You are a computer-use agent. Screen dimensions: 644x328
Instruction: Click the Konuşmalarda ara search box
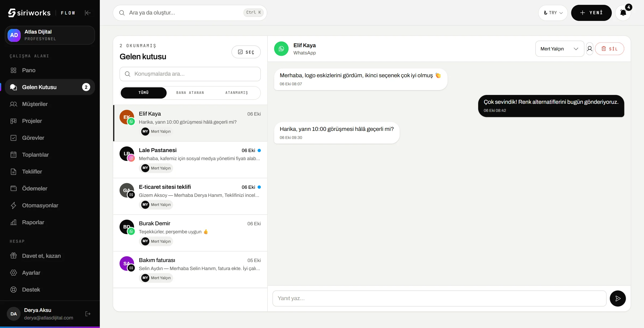click(x=190, y=74)
